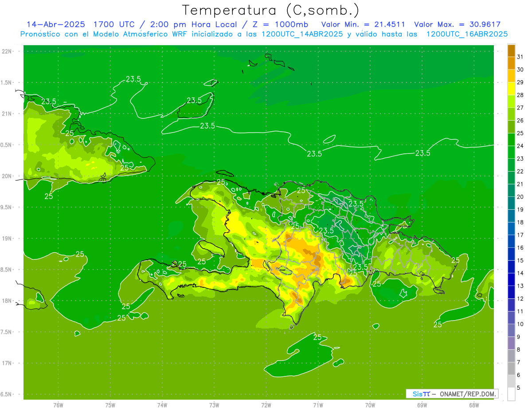
Task: Click the '28' label on the color scale
Action: 520,95
